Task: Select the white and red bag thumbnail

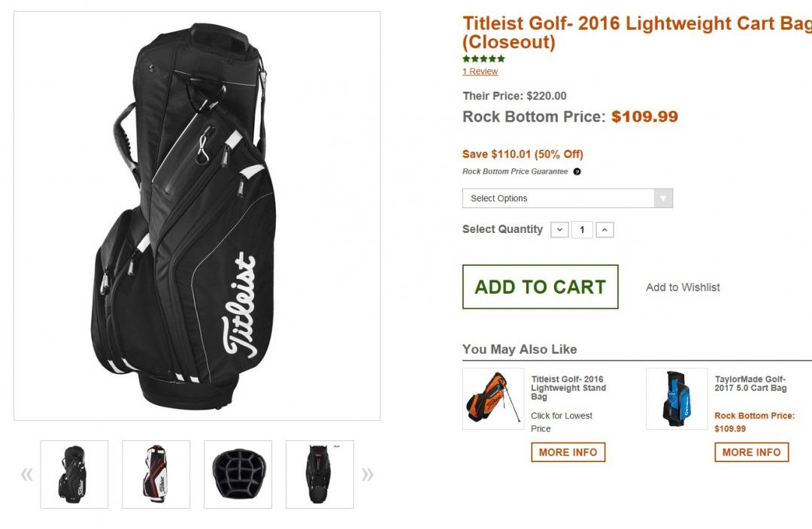Action: click(x=156, y=474)
